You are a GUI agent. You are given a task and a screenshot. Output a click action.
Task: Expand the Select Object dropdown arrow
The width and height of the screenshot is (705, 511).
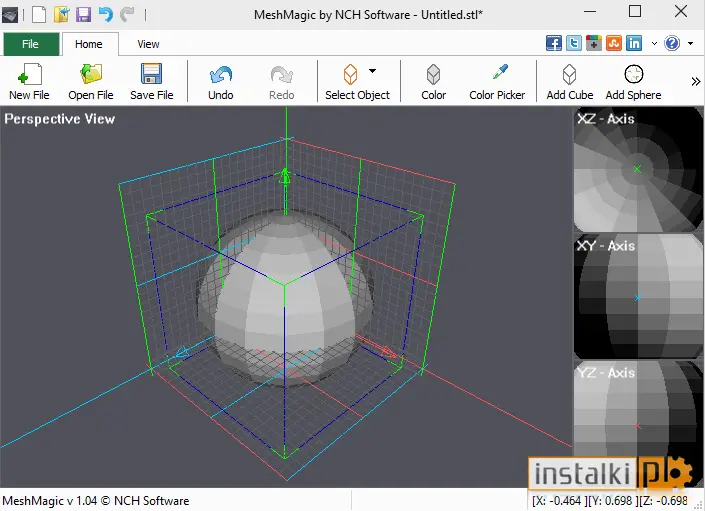(372, 71)
